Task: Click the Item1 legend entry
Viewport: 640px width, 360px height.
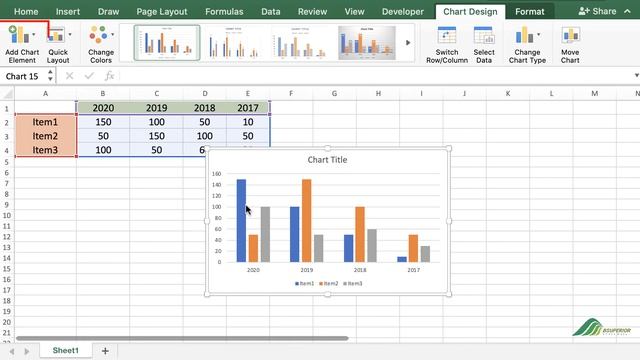Action: 304,283
